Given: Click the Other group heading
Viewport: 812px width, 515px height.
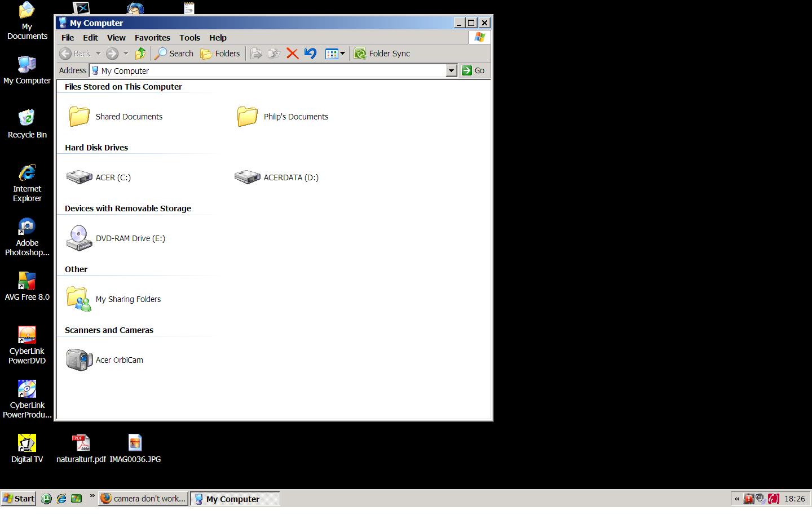Looking at the screenshot, I should click(x=76, y=269).
